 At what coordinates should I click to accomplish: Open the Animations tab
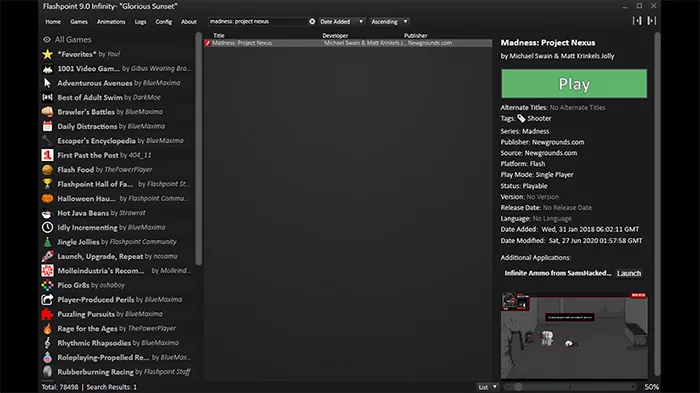(111, 21)
